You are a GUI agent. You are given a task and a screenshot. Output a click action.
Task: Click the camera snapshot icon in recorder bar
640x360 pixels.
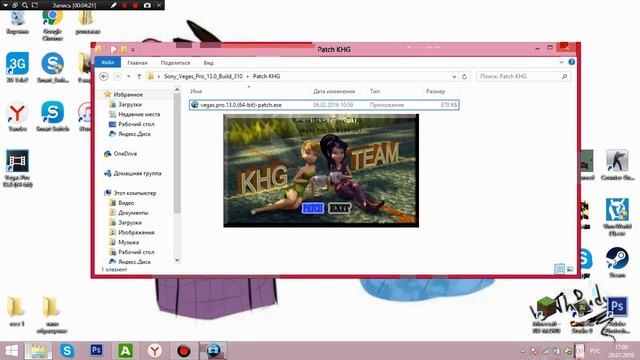tap(147, 5)
